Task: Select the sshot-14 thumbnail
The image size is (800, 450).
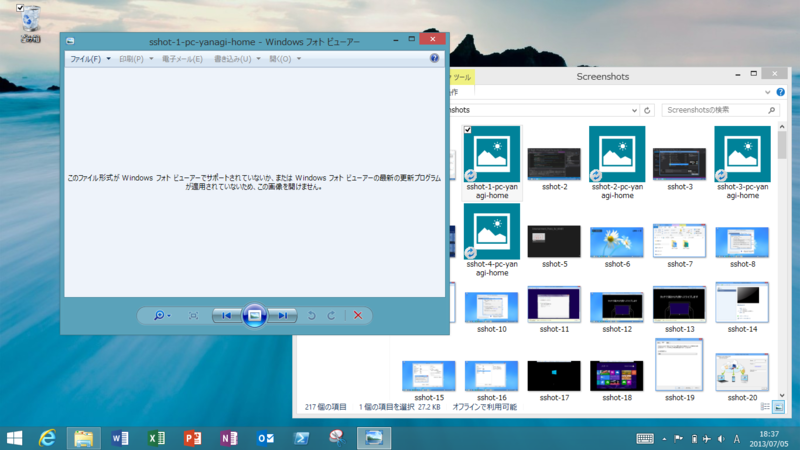Action: [x=742, y=303]
